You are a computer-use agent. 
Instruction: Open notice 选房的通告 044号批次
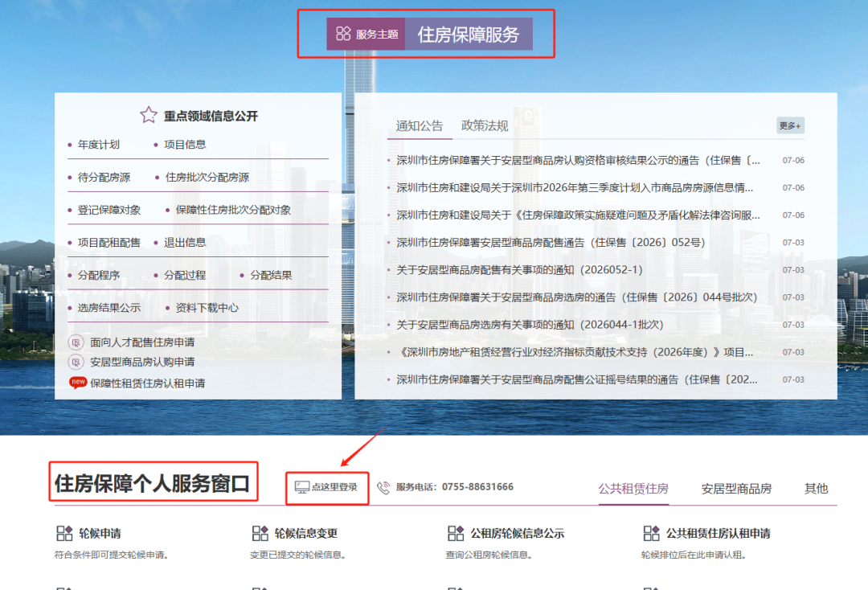point(577,297)
